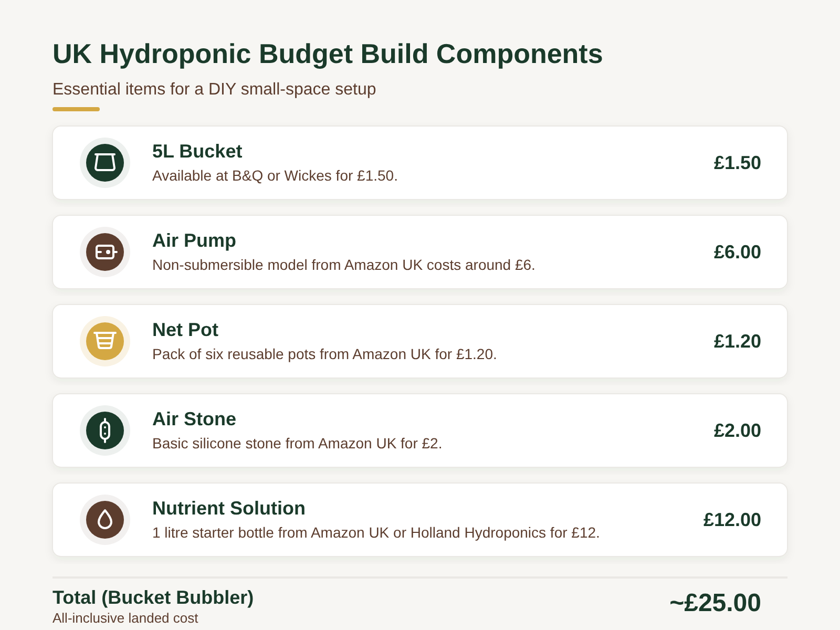Select the Air Pump heading

pos(194,240)
